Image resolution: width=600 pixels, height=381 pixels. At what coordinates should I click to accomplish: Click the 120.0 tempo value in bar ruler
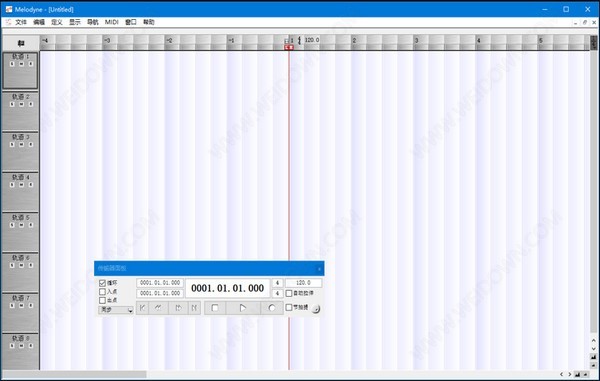[312, 40]
